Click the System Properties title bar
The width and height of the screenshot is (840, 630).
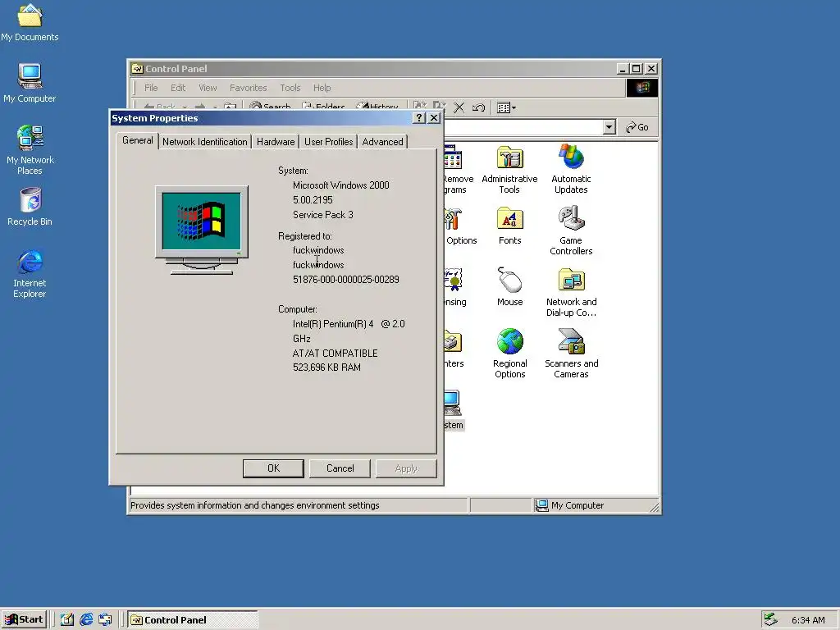pyautogui.click(x=262, y=118)
